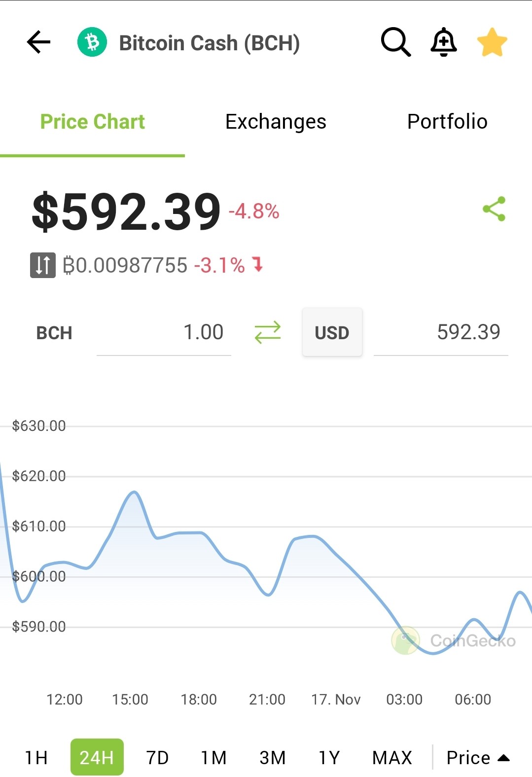Choose the 1M chart range
Viewport: 532px width, 777px height.
pyautogui.click(x=214, y=757)
